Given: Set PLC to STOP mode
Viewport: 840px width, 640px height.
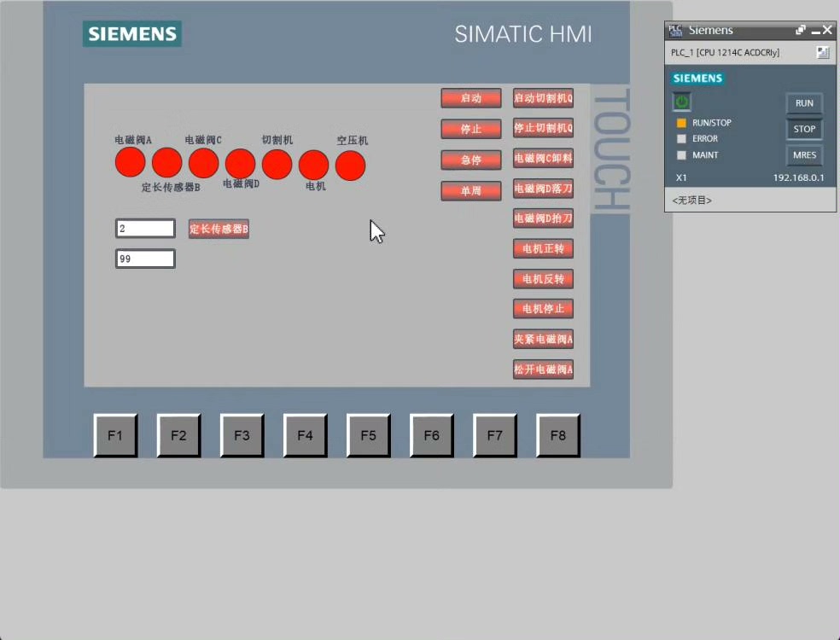Looking at the screenshot, I should [804, 129].
